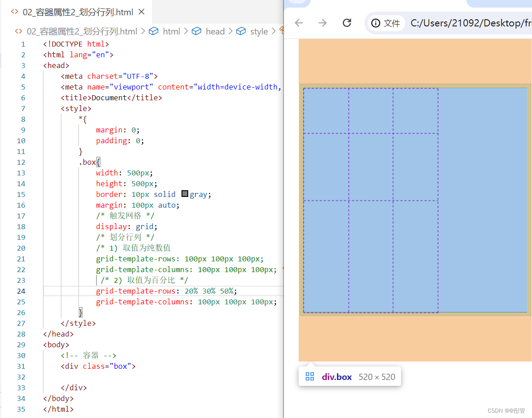Image resolution: width=532 pixels, height=418 pixels.
Task: Open the html breadcrumb item
Action: (171, 32)
